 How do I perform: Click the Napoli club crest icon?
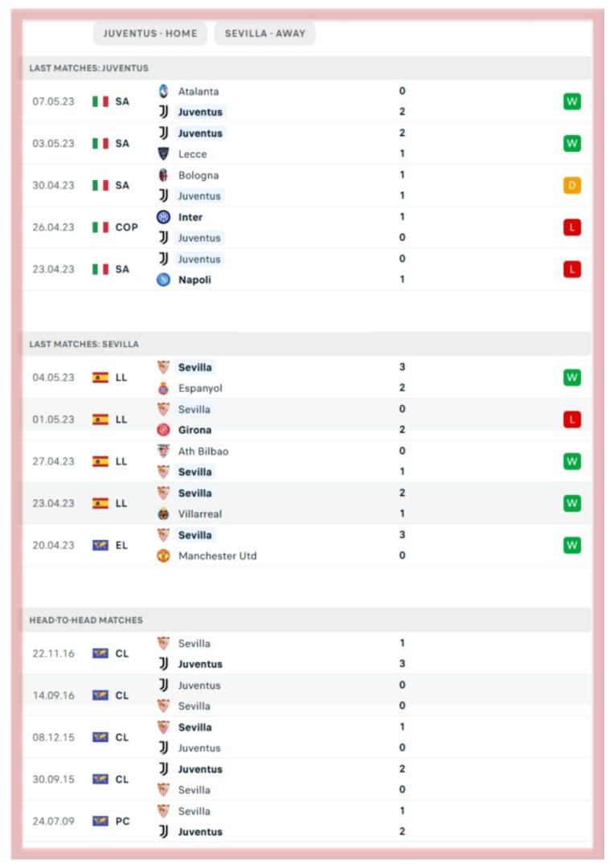coord(163,280)
